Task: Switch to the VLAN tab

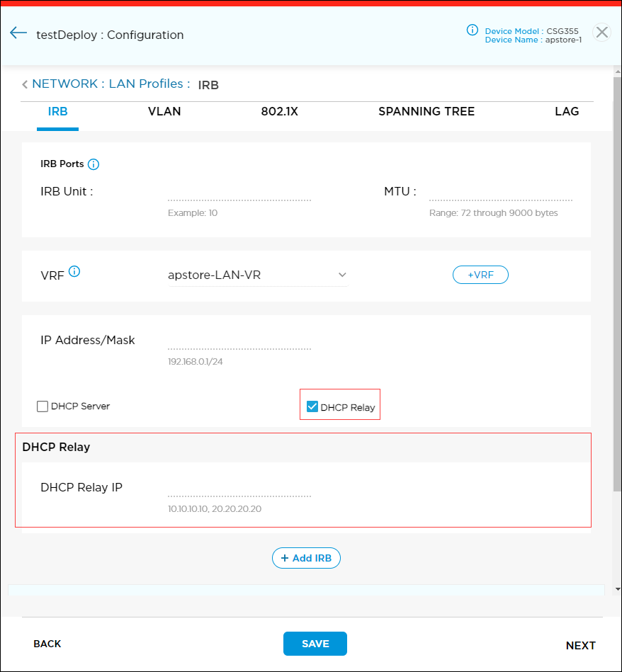Action: 164,111
